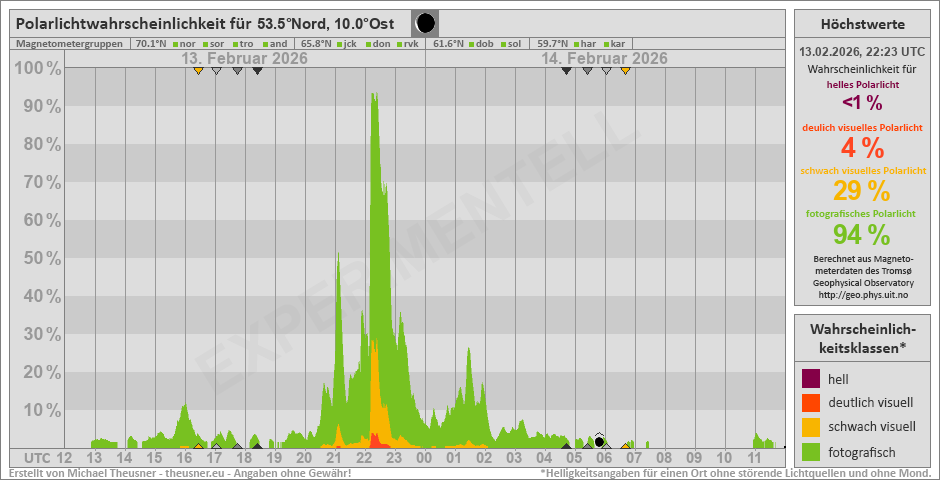Click the dark red 'hell' legend swatch

coord(811,379)
